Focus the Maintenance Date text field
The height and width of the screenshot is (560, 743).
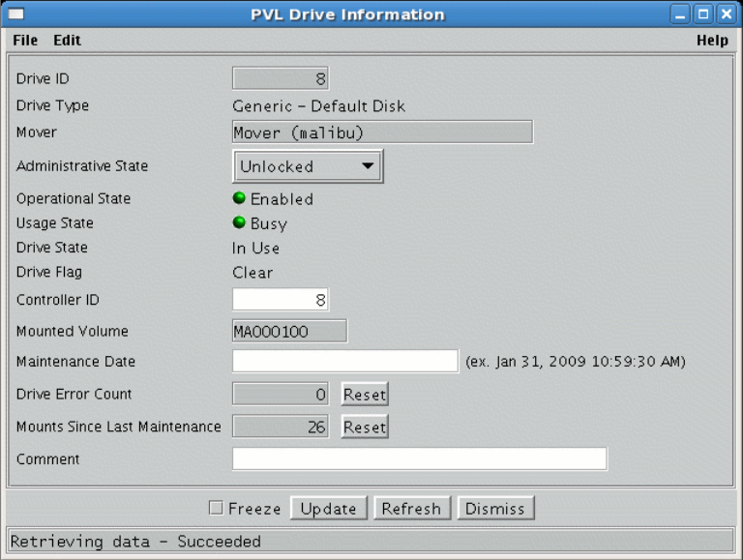click(344, 362)
